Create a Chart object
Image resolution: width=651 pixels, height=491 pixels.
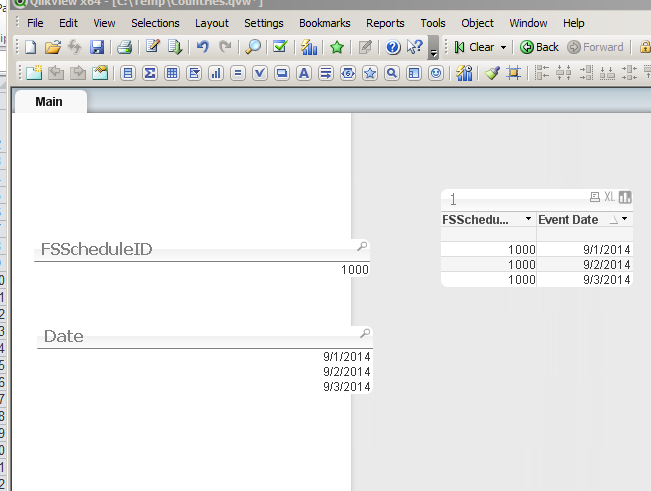pos(216,73)
